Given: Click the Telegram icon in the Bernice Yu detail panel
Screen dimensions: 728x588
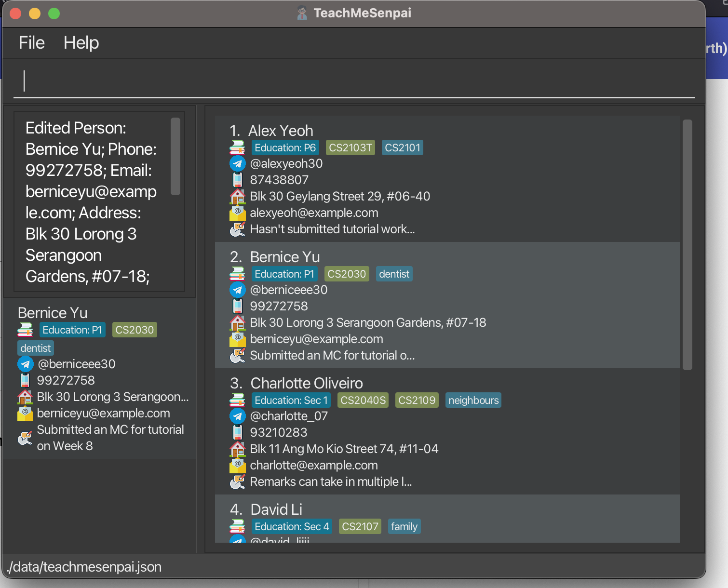Looking at the screenshot, I should 25,364.
